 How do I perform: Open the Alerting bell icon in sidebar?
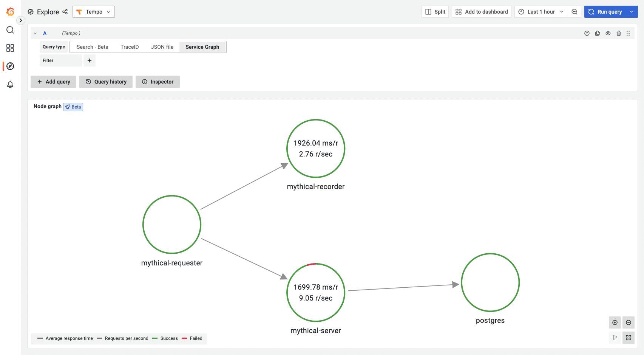[x=10, y=84]
